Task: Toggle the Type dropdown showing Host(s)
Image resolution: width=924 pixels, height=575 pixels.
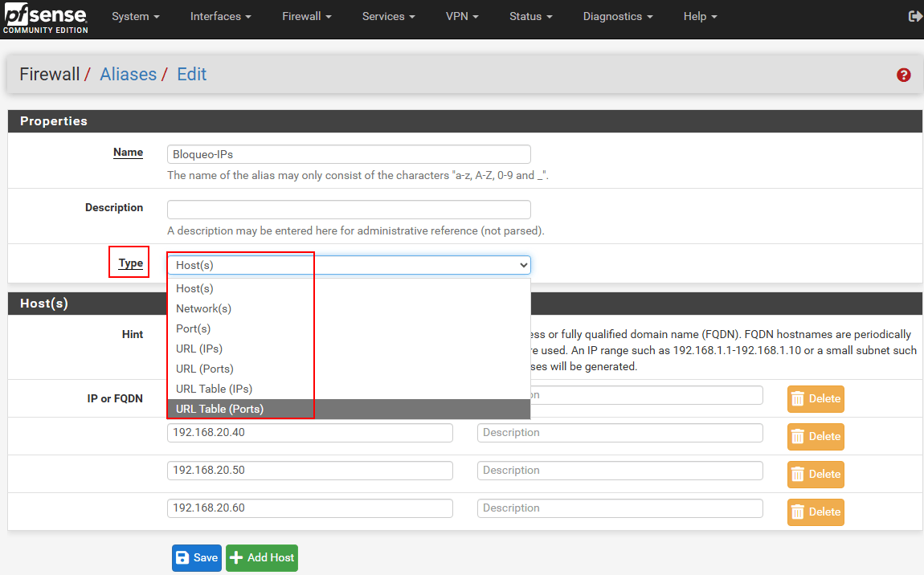Action: tap(349, 265)
